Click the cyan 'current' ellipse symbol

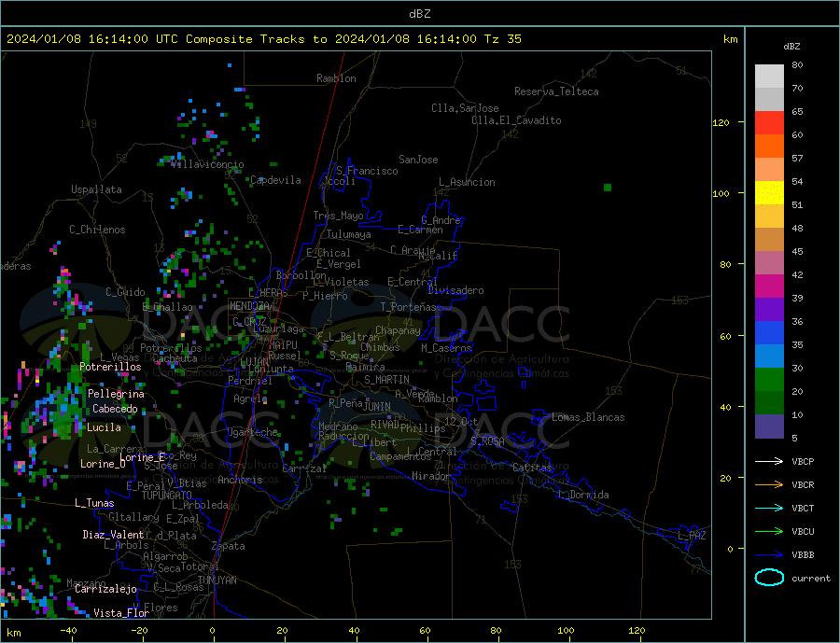(769, 578)
